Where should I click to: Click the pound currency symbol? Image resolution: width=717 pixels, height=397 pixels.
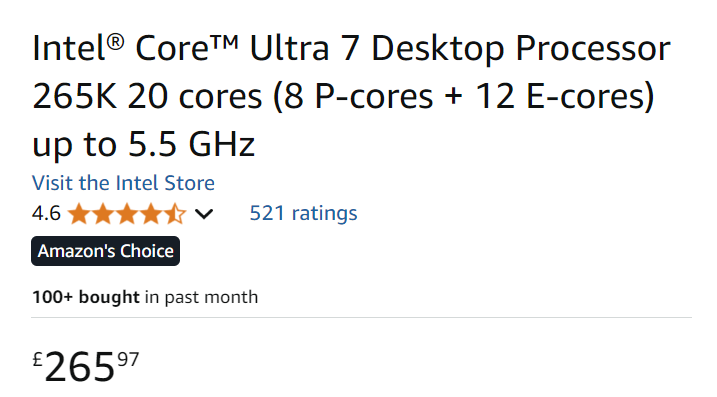37,359
